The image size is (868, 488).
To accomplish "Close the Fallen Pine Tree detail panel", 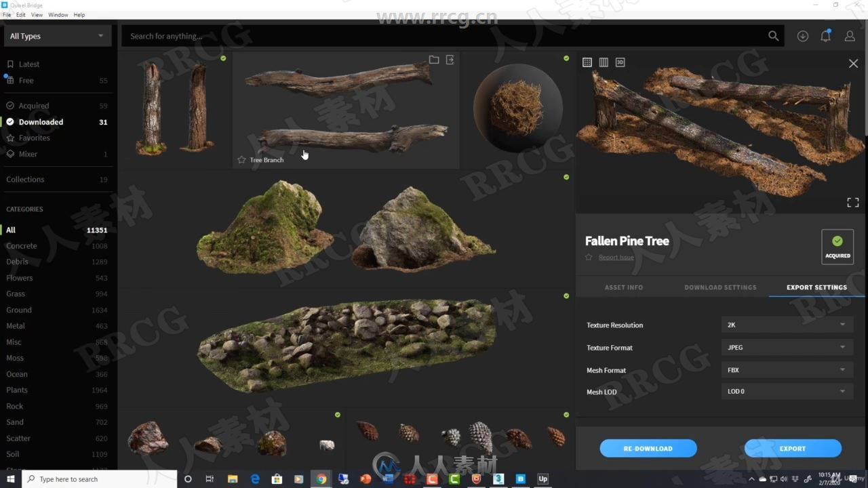I will point(853,63).
